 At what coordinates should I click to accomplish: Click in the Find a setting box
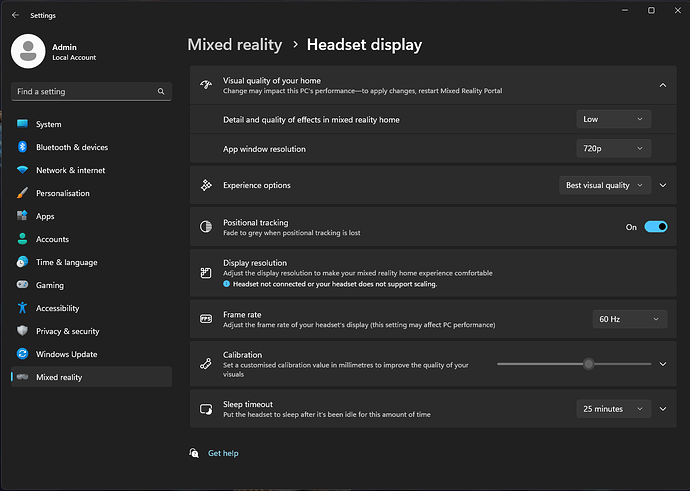click(92, 92)
